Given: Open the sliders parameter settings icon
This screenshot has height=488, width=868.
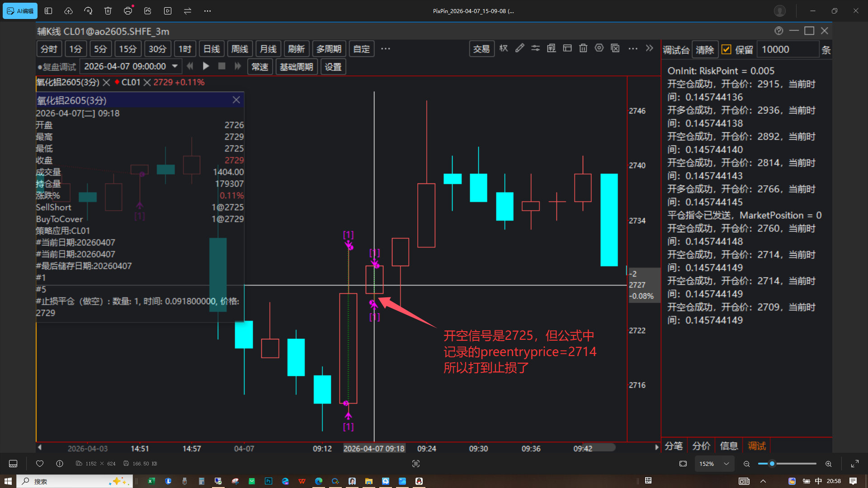Looking at the screenshot, I should 535,48.
